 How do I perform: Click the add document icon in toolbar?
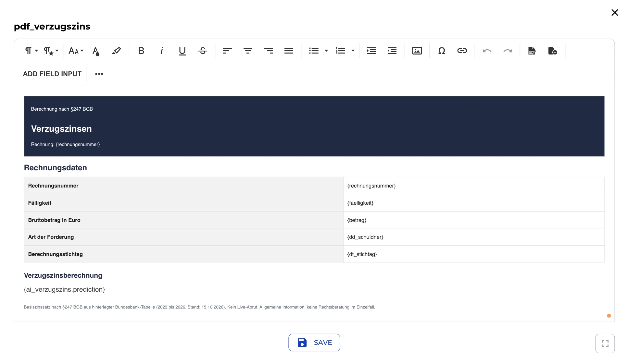click(553, 51)
